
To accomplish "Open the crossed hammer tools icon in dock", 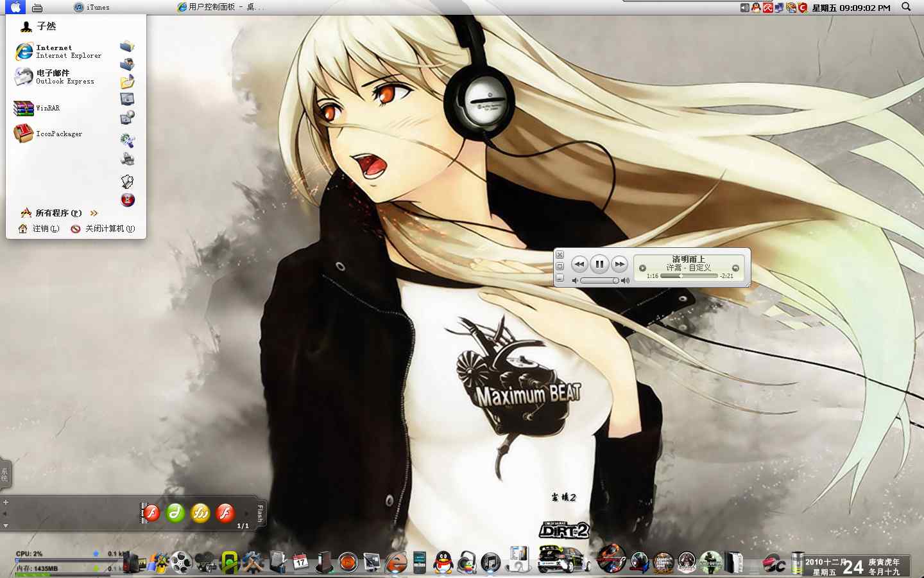I will [x=253, y=563].
